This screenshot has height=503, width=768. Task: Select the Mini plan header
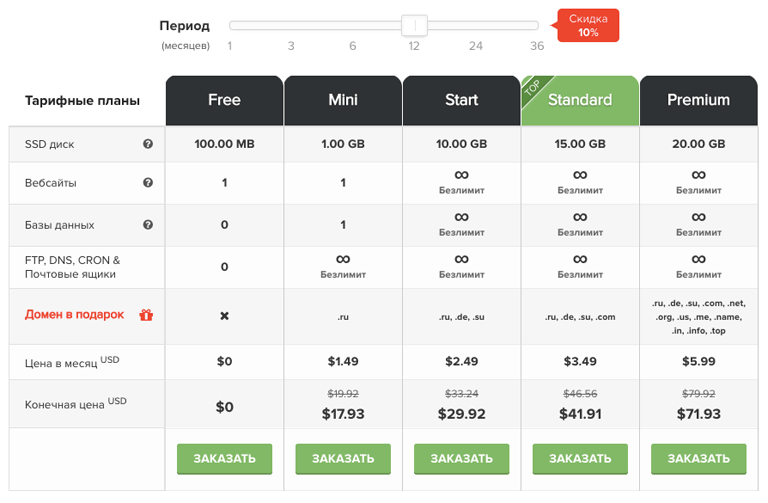[343, 100]
